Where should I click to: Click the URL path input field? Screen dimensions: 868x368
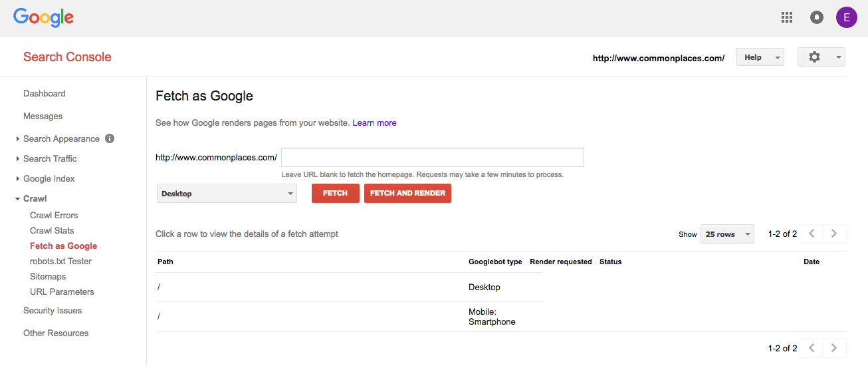click(x=432, y=158)
